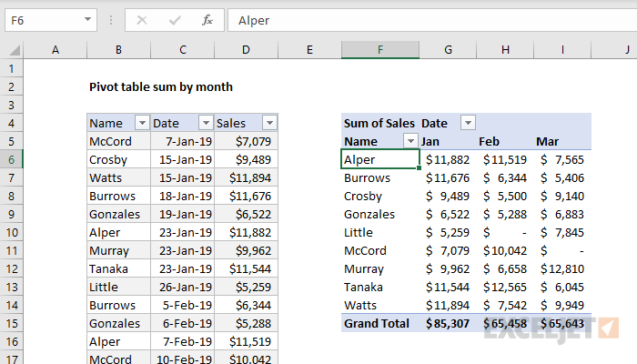Image resolution: width=637 pixels, height=364 pixels.
Task: Open the Name Box dropdown arrow
Action: click(86, 19)
